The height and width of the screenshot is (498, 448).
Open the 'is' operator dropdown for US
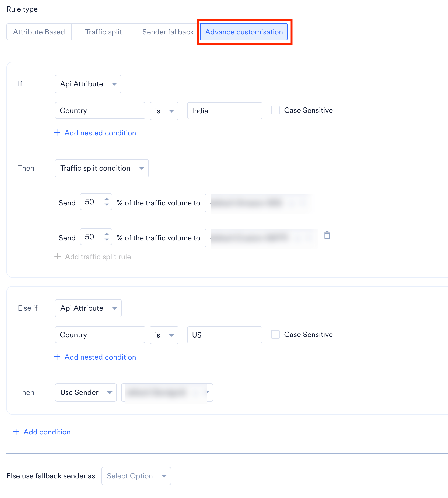pyautogui.click(x=164, y=335)
